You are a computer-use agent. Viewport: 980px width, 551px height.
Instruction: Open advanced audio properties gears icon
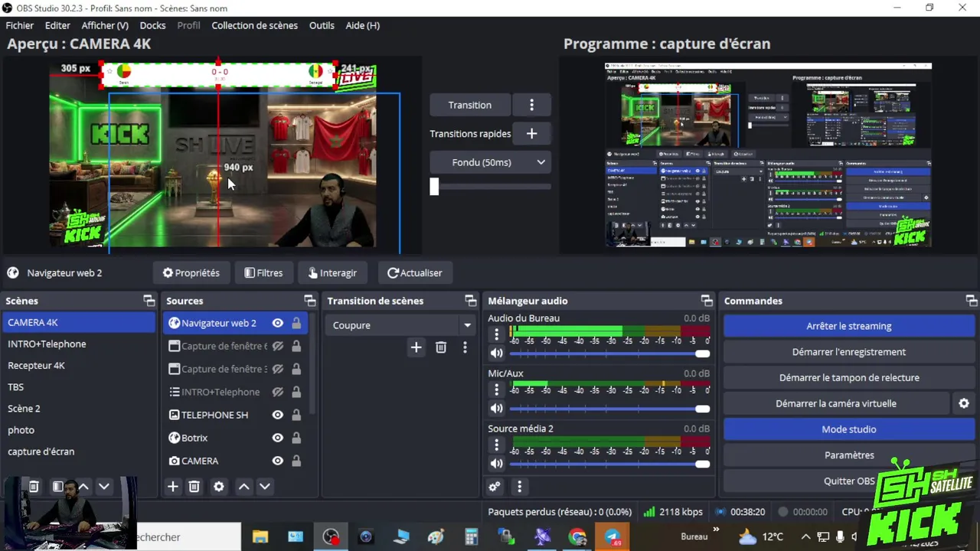tap(495, 486)
